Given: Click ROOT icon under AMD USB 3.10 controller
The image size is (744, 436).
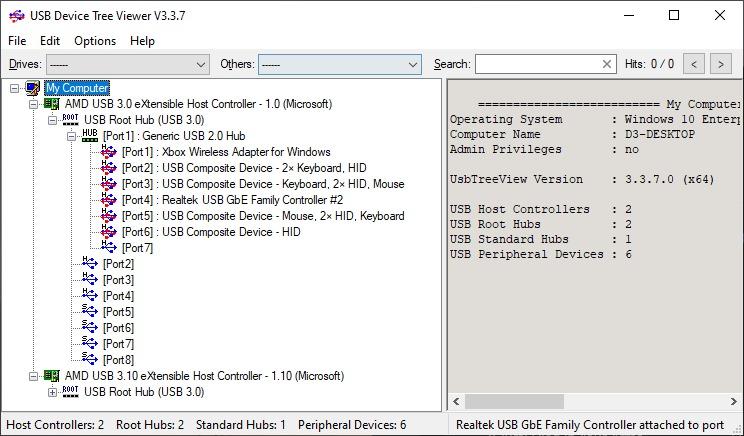Looking at the screenshot, I should coord(70,392).
